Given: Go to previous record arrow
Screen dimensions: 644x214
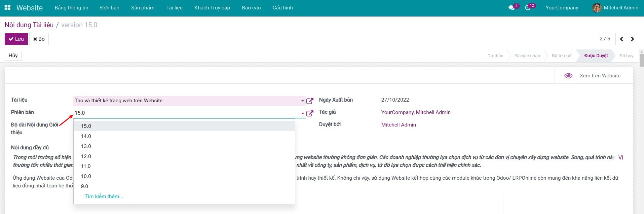Looking at the screenshot, I should pos(621,39).
